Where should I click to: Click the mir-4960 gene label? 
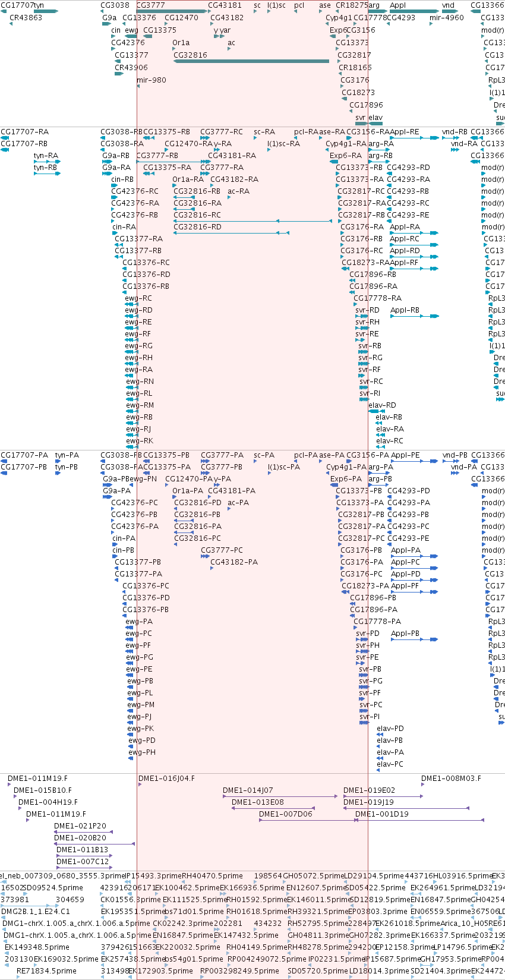447,18
